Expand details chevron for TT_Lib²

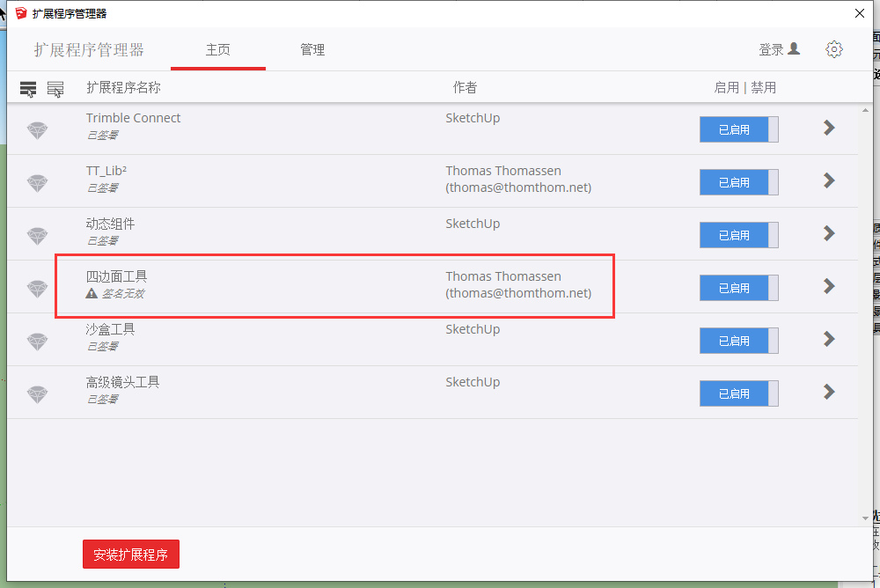tap(829, 180)
